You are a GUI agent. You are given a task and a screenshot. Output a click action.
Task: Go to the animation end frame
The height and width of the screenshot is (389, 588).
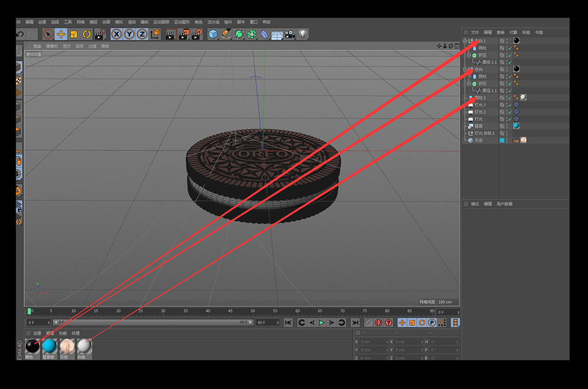click(355, 323)
